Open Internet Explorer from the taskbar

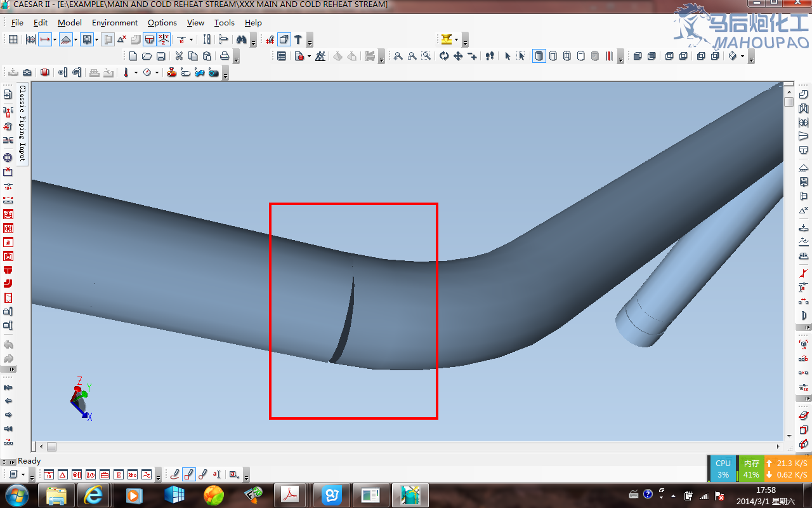(x=94, y=495)
